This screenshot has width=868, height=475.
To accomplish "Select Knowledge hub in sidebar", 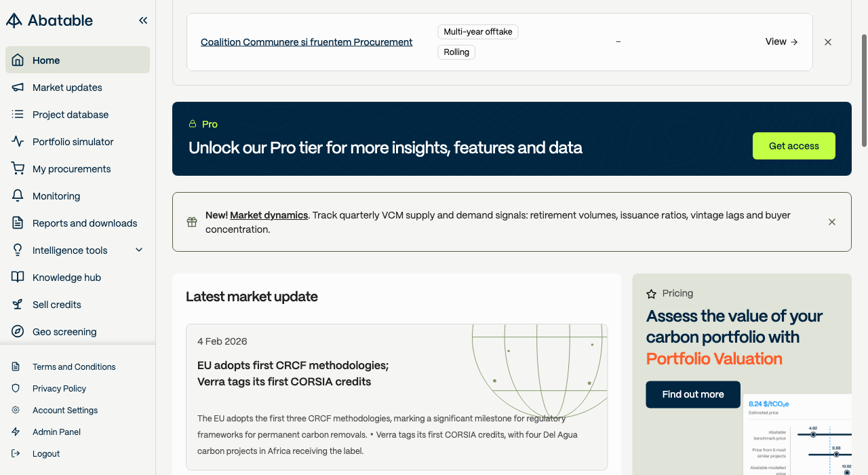I will pos(77,278).
